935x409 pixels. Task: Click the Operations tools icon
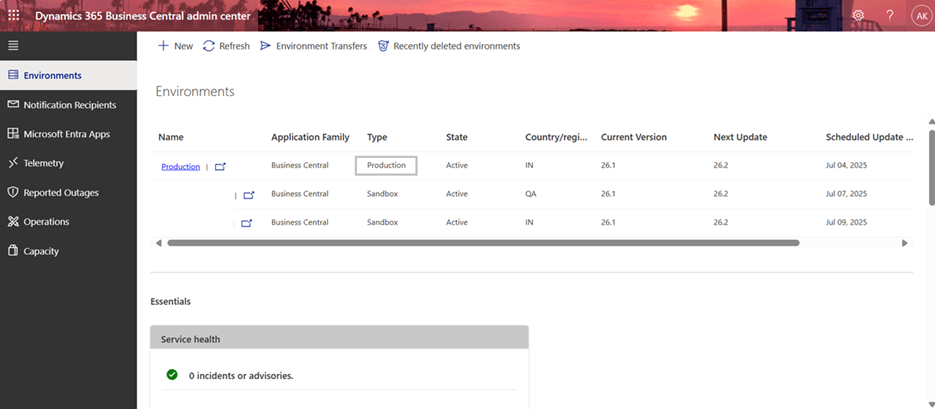13,221
